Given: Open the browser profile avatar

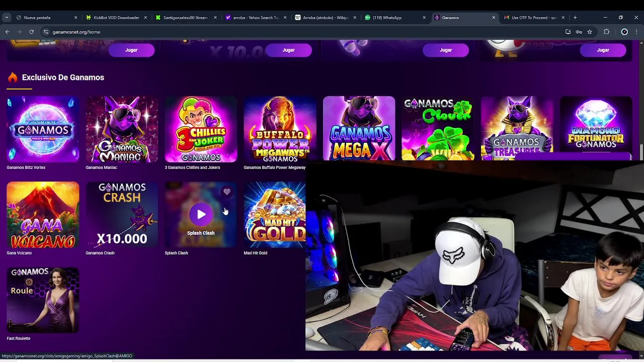Looking at the screenshot, I should (x=624, y=32).
